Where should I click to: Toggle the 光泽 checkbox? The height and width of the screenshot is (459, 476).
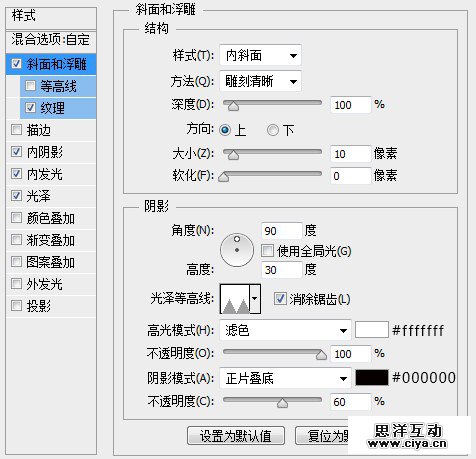point(16,196)
